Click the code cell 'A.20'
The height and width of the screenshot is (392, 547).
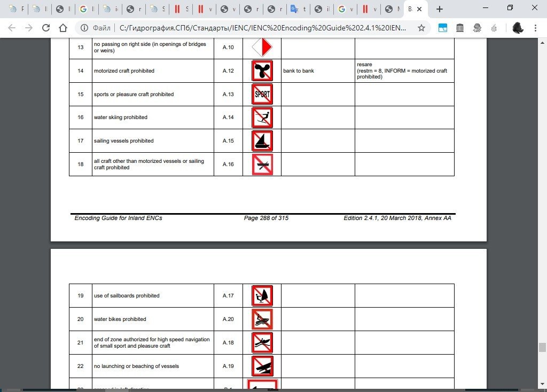coord(228,319)
